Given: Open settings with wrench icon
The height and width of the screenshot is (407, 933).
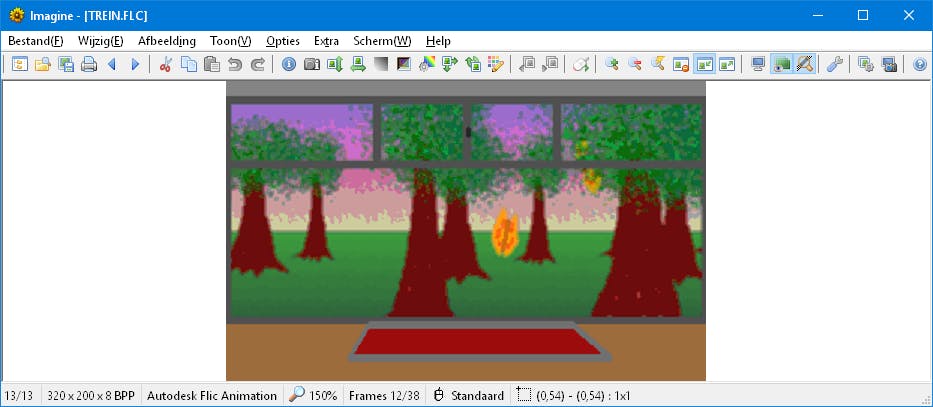Looking at the screenshot, I should (835, 64).
